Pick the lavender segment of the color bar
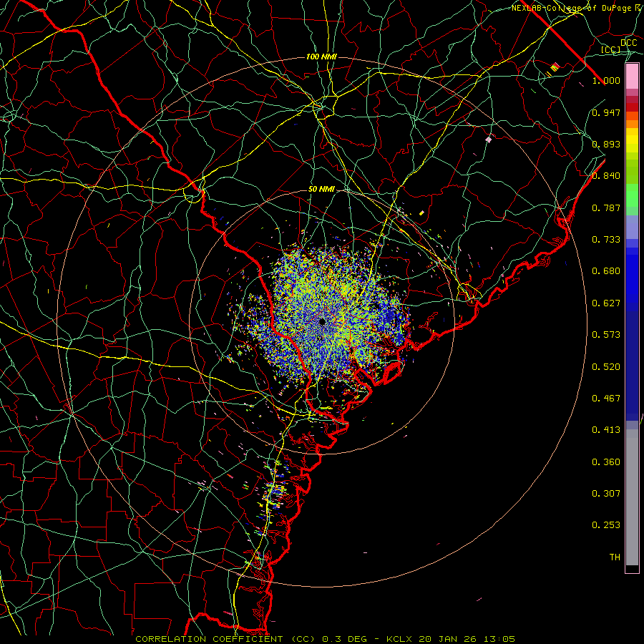The width and height of the screenshot is (644, 644). coord(632,227)
